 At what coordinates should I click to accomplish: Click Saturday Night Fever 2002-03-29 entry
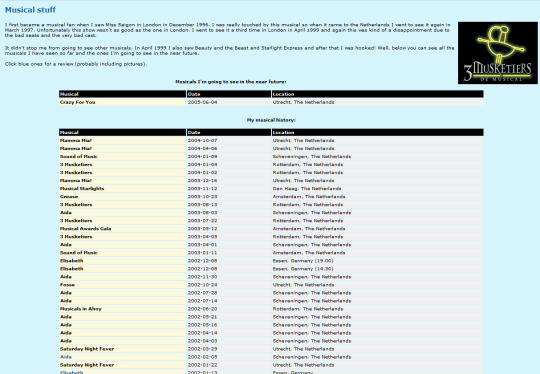coord(87,349)
